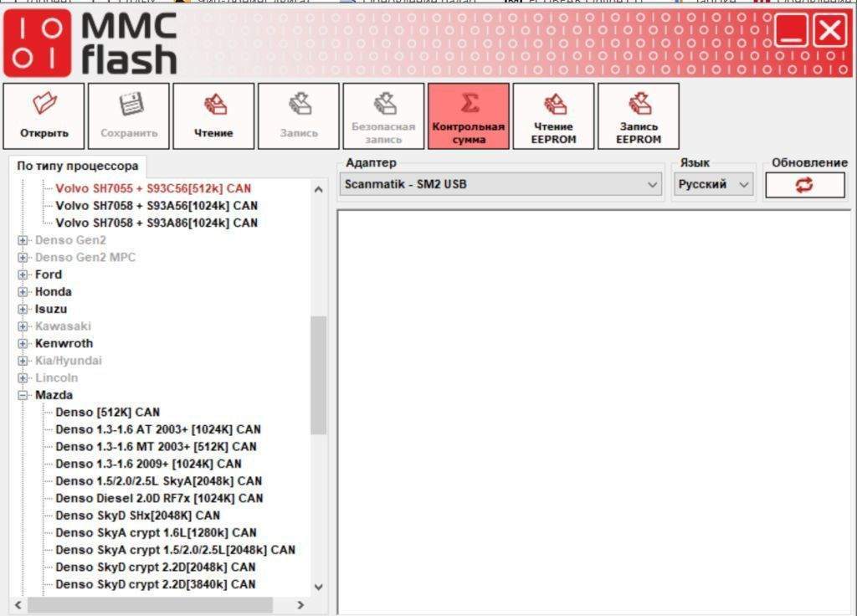
Task: Select Denso SkyA crypt 1.6L[1280k] CAN
Action: (x=156, y=533)
